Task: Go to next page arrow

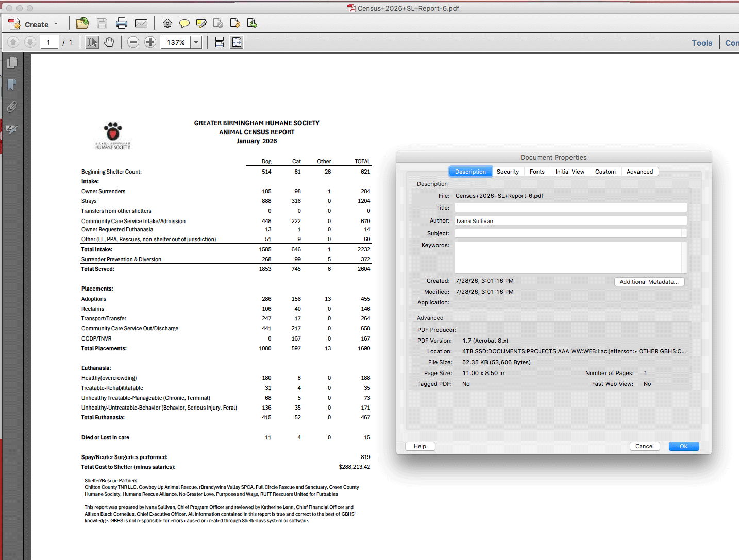Action: [x=30, y=42]
